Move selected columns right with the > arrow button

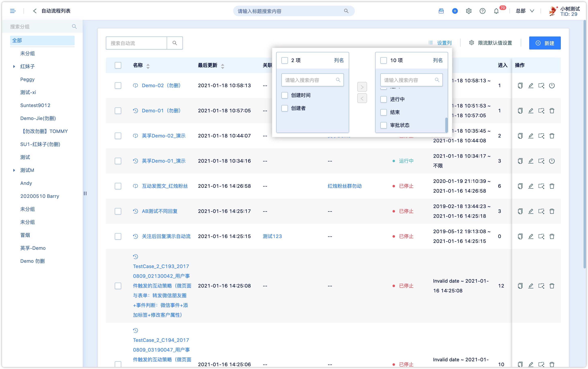362,87
